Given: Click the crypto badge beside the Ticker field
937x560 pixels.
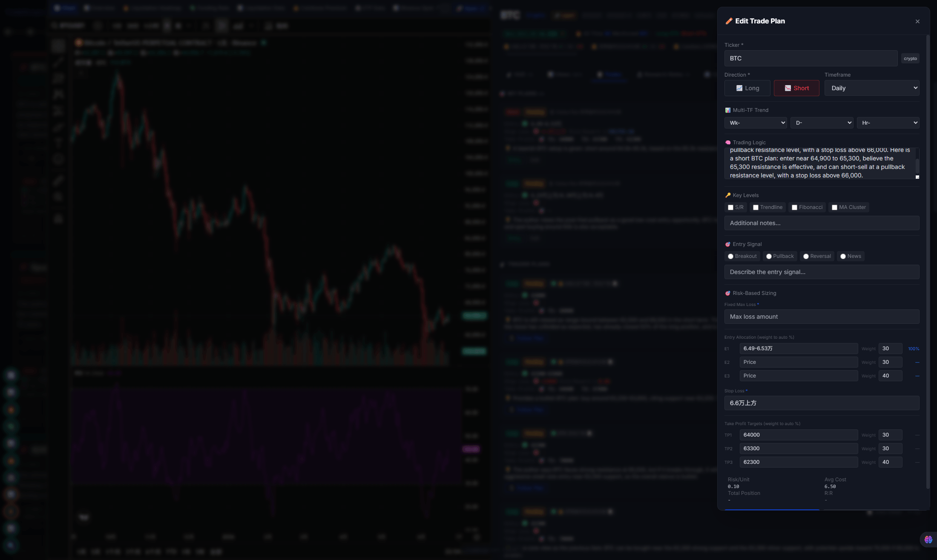Looking at the screenshot, I should 910,58.
